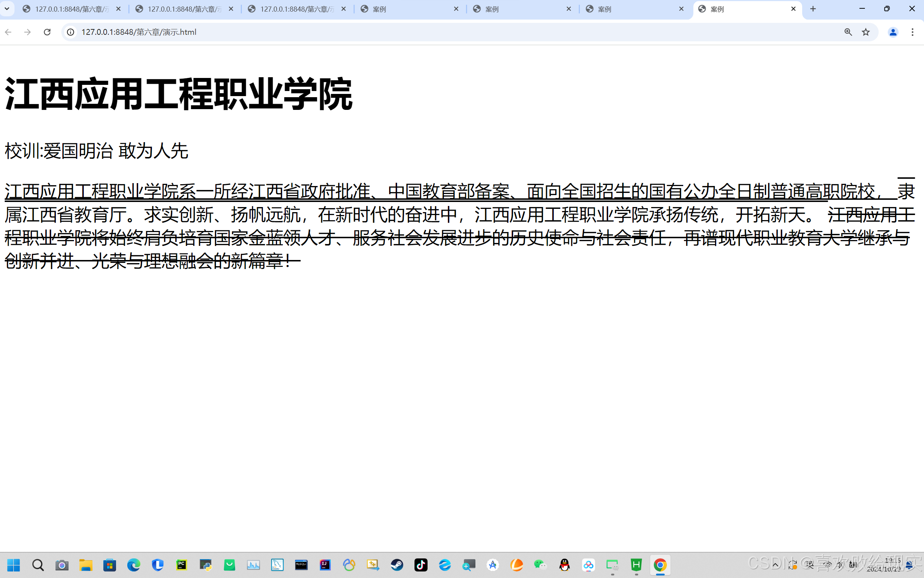This screenshot has width=924, height=578.
Task: Expand the tab search dropdown arrow
Action: coord(7,8)
